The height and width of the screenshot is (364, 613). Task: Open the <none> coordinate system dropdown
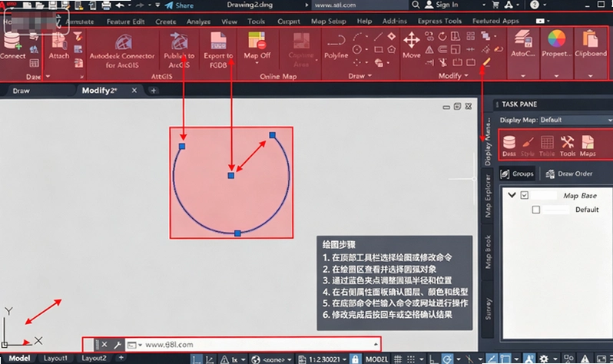[290, 359]
